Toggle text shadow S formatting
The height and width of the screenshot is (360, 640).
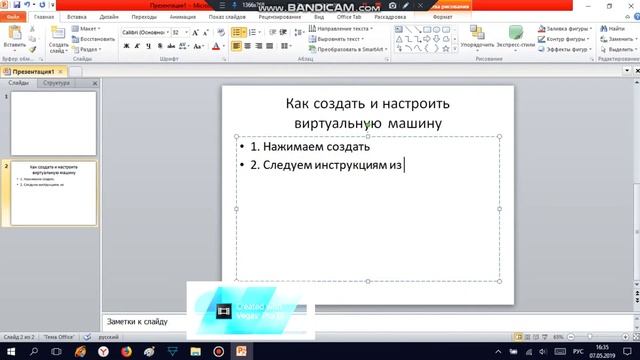pyautogui.click(x=160, y=46)
